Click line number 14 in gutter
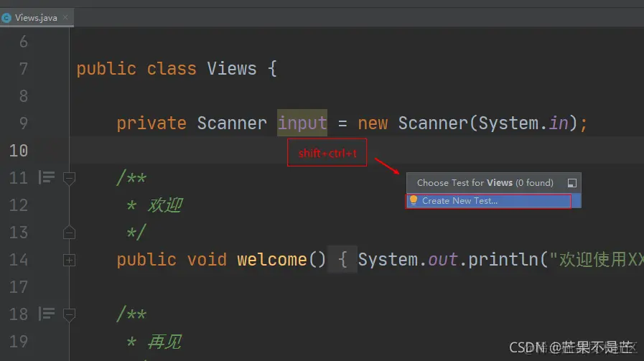The image size is (644, 361). coord(19,260)
